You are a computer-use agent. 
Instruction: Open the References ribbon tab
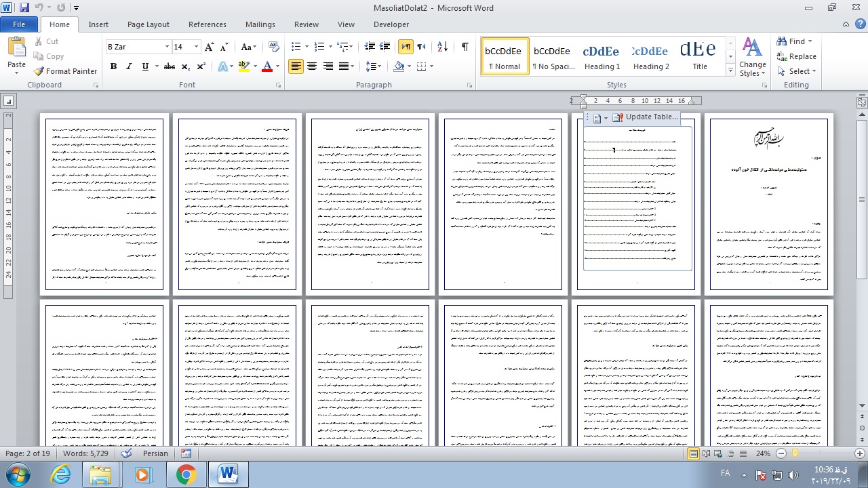[x=208, y=24]
